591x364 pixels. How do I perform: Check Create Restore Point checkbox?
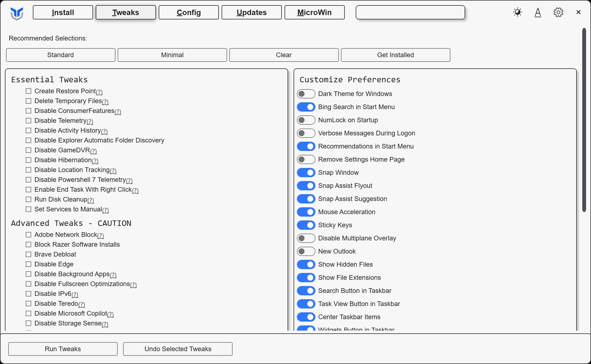[28, 91]
